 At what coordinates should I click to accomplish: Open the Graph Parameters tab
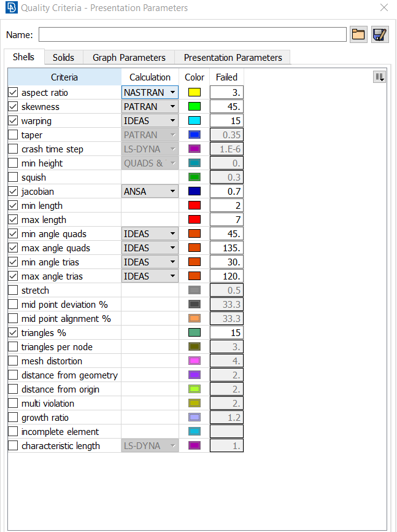(x=128, y=57)
